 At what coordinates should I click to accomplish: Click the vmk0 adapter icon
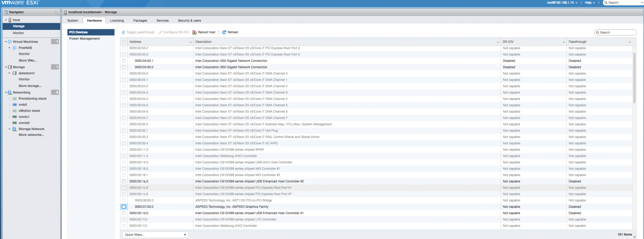14,105
